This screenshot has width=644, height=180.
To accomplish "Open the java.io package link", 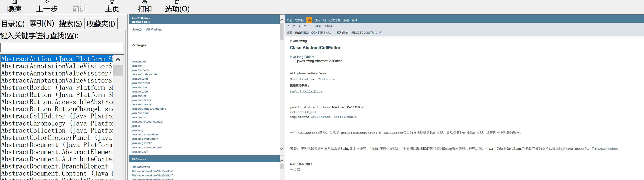I will click(136, 126).
